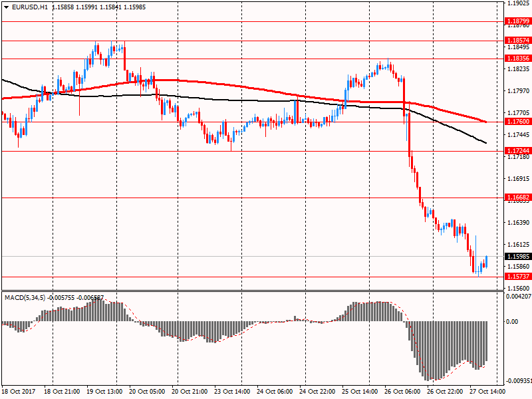Viewport: 532px width, 399px height.
Task: Select the MACD scale value 0.004207
Action: [519, 296]
